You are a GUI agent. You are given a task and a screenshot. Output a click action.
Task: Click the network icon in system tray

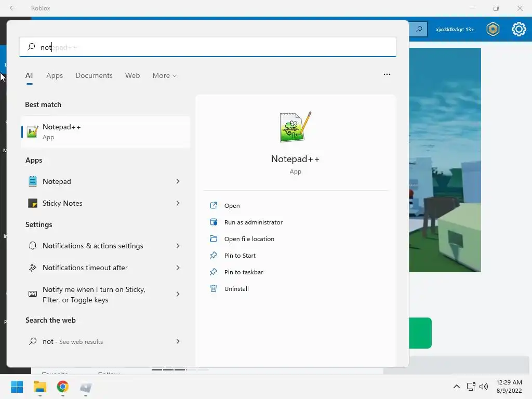point(471,387)
